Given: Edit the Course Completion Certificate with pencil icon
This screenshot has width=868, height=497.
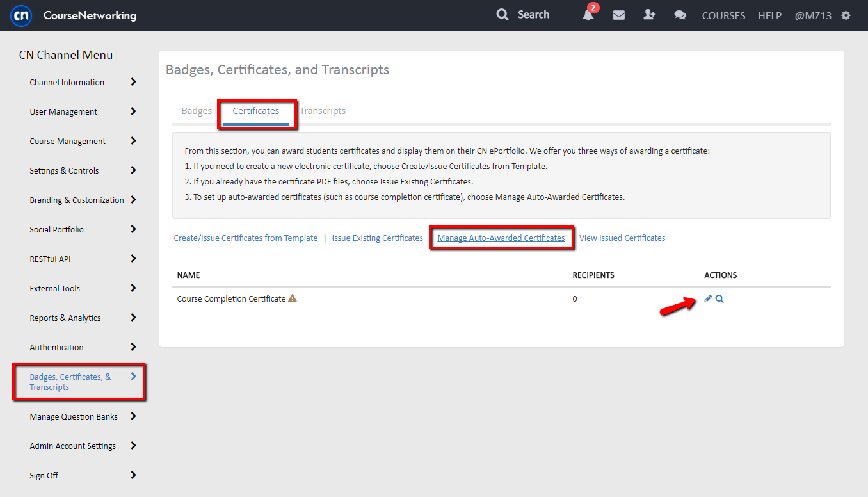Looking at the screenshot, I should coord(708,298).
